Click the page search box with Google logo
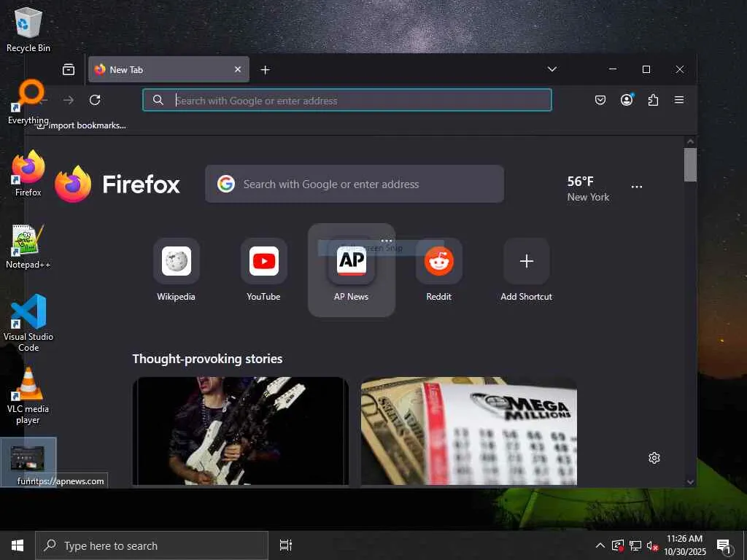Viewport: 747px width, 560px height. coord(355,184)
